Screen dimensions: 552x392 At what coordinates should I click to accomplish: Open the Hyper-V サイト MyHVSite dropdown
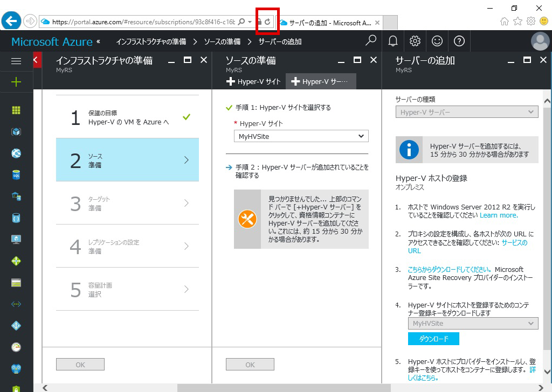click(301, 136)
